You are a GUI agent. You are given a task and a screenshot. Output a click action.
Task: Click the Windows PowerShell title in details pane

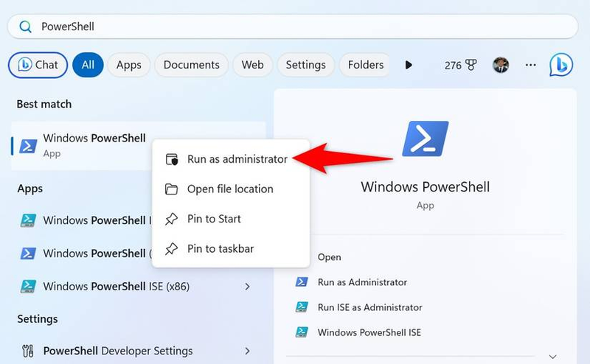coord(426,187)
